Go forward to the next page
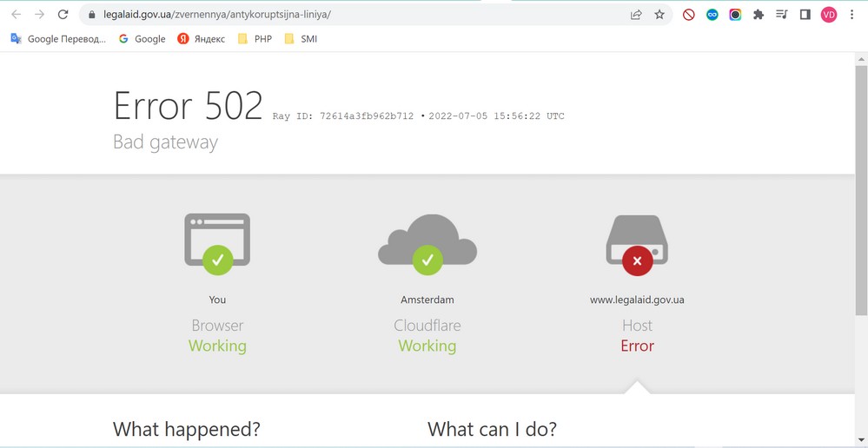868x448 pixels. click(39, 15)
